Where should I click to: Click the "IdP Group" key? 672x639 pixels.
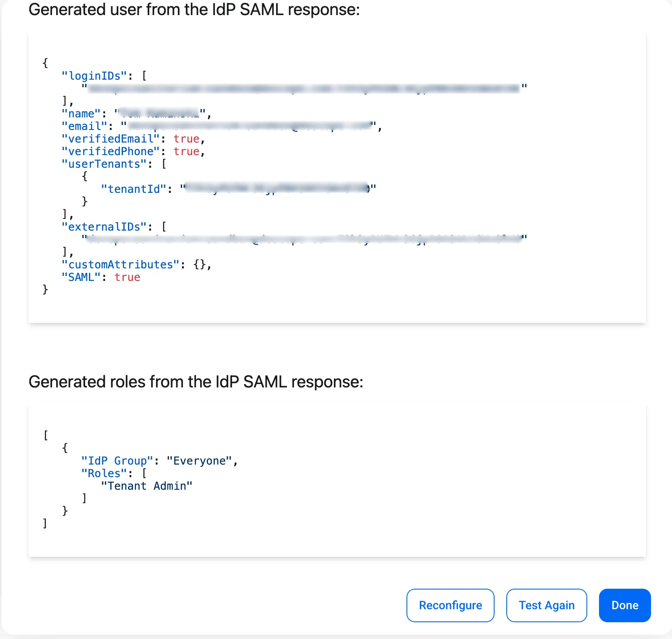click(117, 461)
